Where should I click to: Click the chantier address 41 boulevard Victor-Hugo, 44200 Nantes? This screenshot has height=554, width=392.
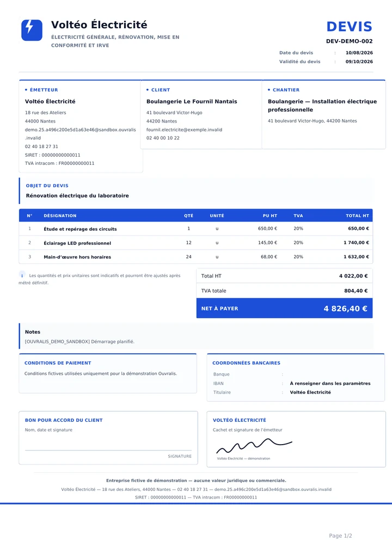pyautogui.click(x=312, y=121)
